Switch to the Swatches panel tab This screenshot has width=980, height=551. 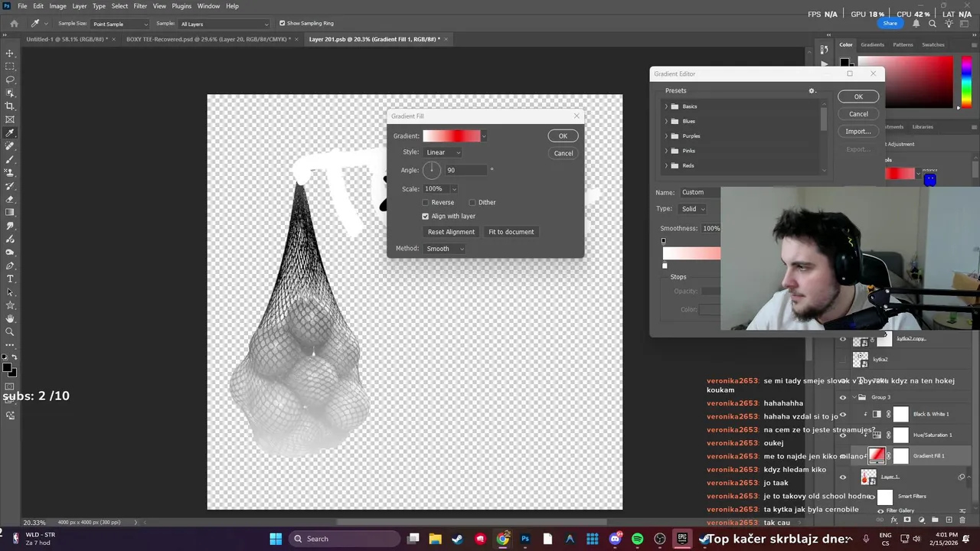pos(933,44)
